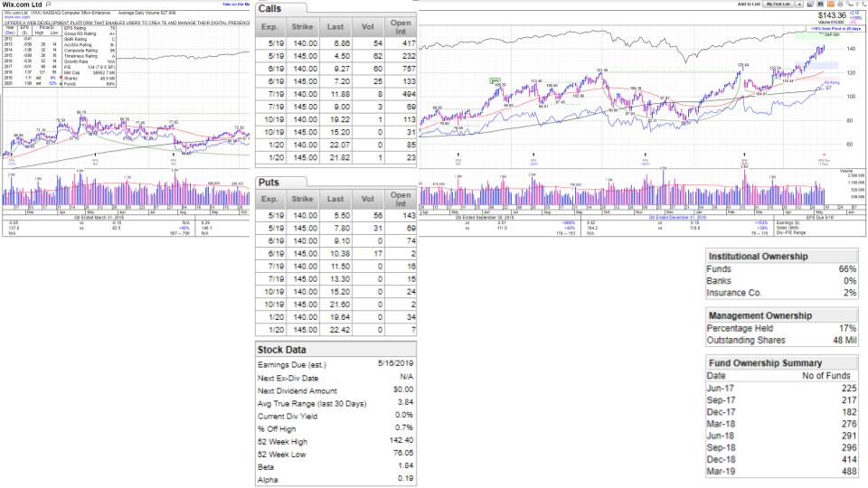Click the Percentage Held 17% row
The image size is (868, 488).
point(781,328)
